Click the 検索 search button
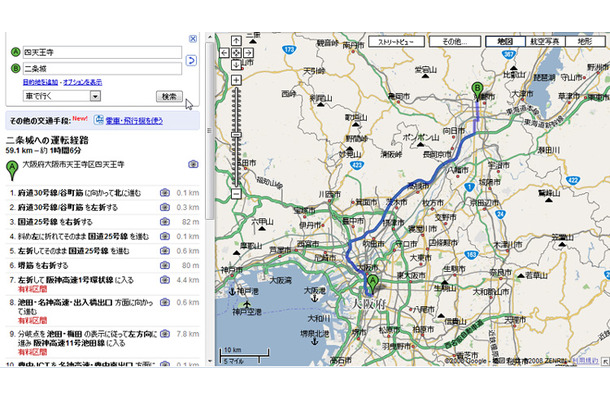 (x=169, y=96)
